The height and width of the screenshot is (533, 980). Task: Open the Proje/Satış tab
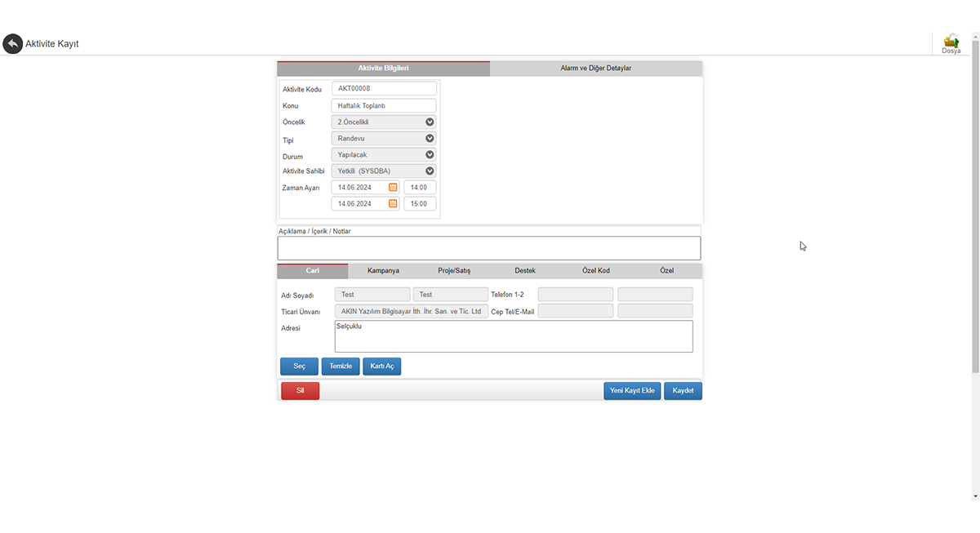tap(453, 271)
